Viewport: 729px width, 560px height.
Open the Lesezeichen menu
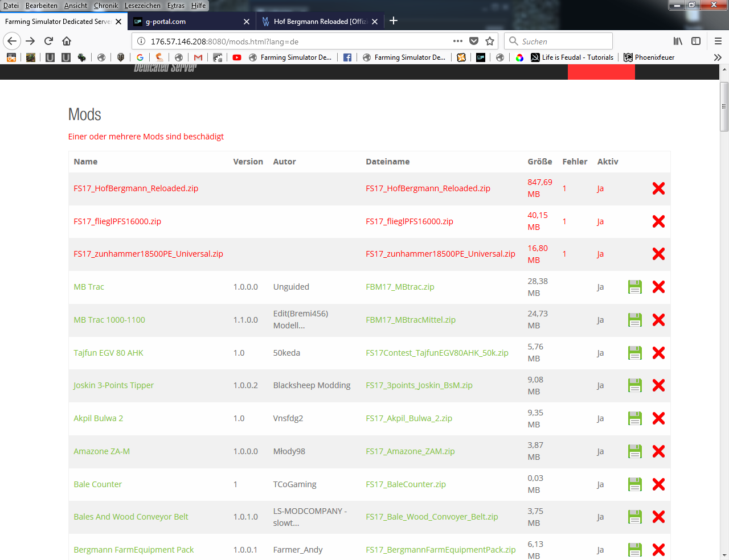coord(142,6)
